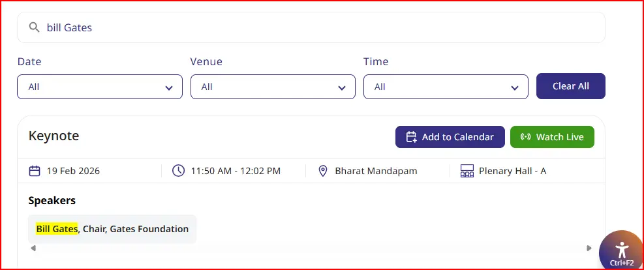644x270 pixels.
Task: Click the Bharat Mandapam venue text
Action: [x=376, y=171]
